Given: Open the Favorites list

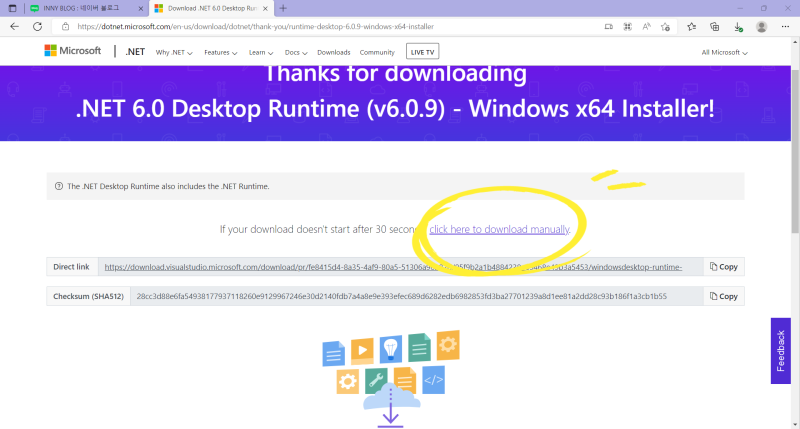Looking at the screenshot, I should point(691,27).
